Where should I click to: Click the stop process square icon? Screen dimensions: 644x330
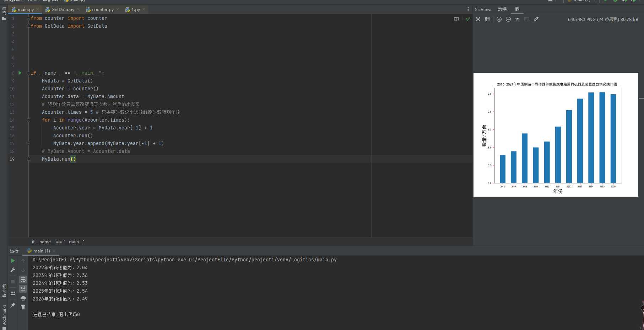click(13, 281)
